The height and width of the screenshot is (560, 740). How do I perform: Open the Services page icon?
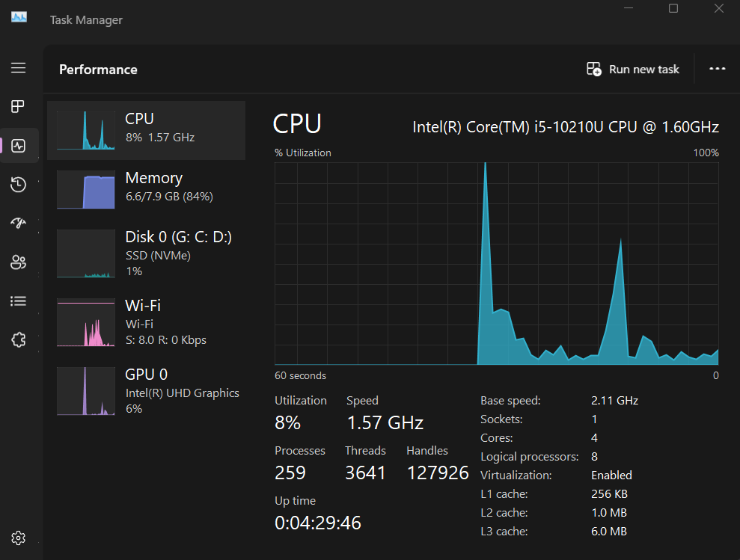pyautogui.click(x=19, y=339)
